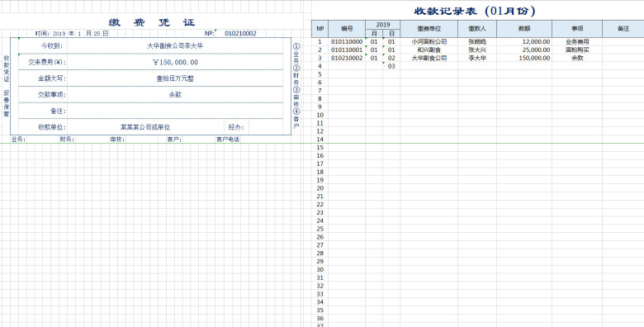Select the 大华副食公司 cell in record table
644x327 pixels.
429,59
